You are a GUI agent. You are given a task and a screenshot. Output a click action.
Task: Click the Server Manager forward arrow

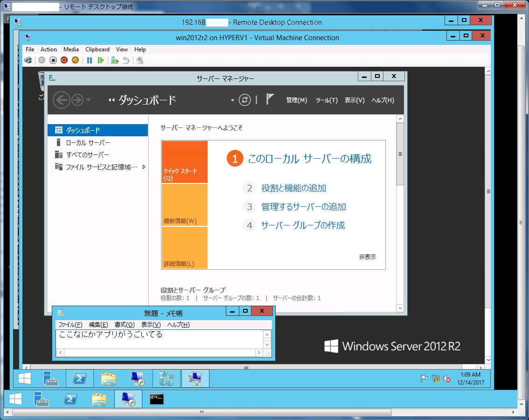tap(77, 100)
